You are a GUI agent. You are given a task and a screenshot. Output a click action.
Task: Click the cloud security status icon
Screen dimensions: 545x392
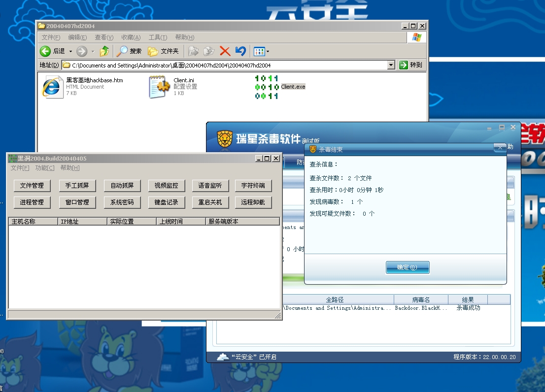point(223,357)
